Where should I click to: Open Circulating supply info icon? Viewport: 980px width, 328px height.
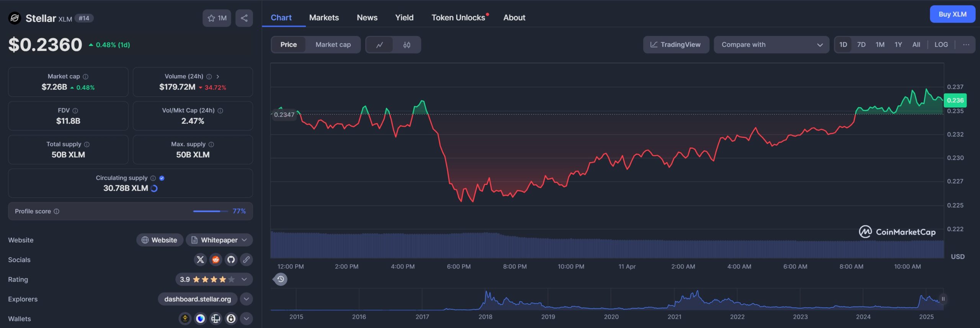coord(153,178)
